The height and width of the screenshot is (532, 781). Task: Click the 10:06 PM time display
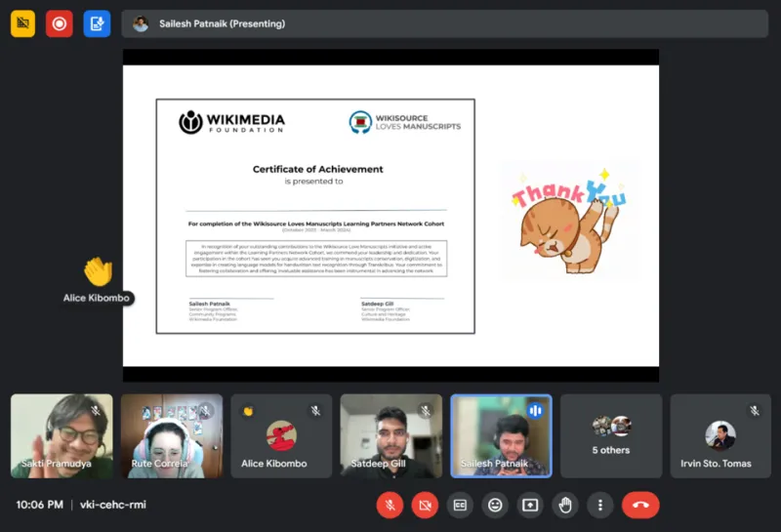coord(40,505)
